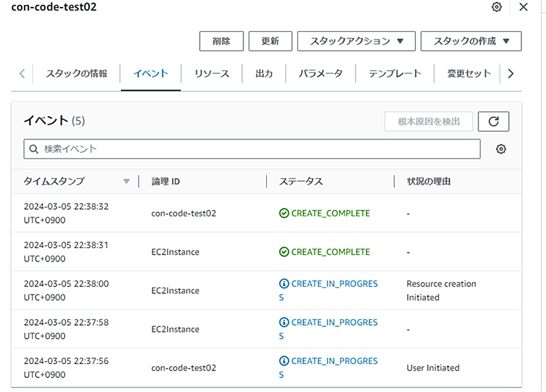The height and width of the screenshot is (392, 546).
Task: Open events table preferences gear icon
Action: tap(501, 149)
